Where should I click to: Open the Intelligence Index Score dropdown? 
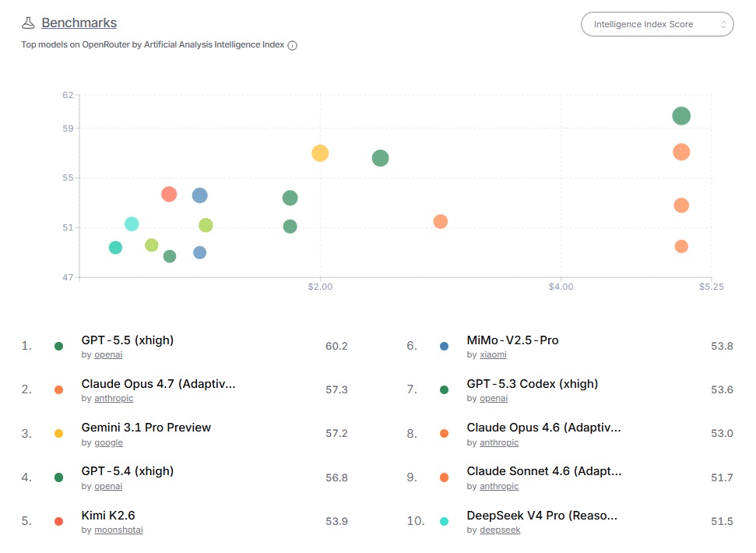[657, 24]
